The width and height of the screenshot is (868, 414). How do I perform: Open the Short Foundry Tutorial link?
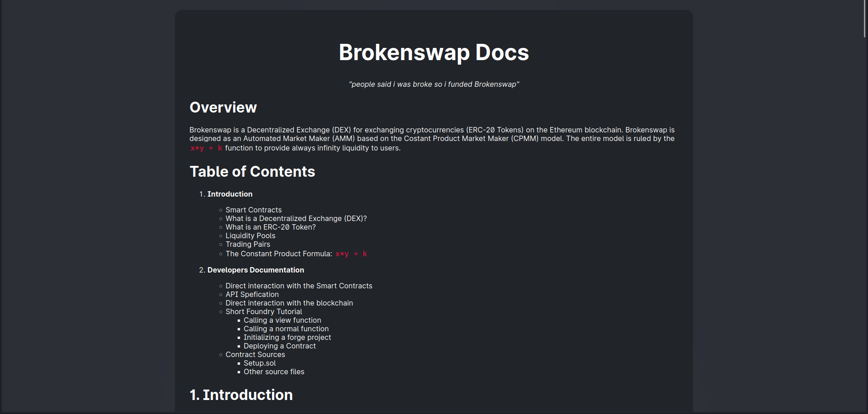click(264, 311)
